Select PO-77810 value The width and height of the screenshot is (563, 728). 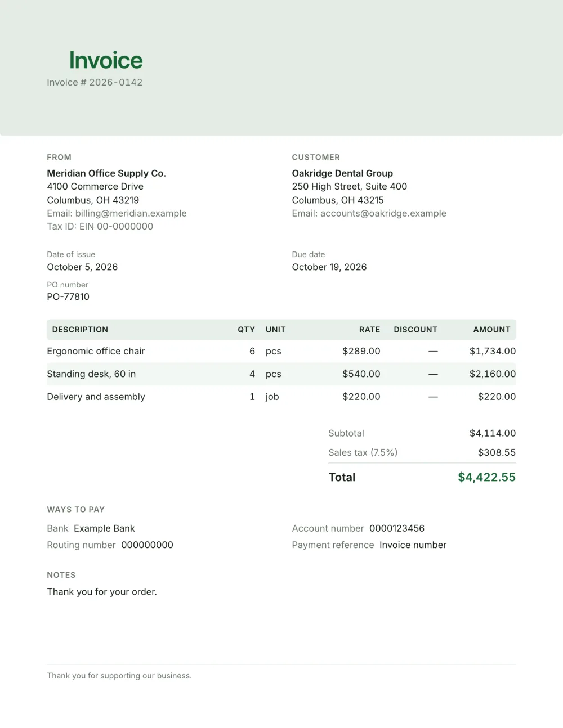pyautogui.click(x=68, y=296)
